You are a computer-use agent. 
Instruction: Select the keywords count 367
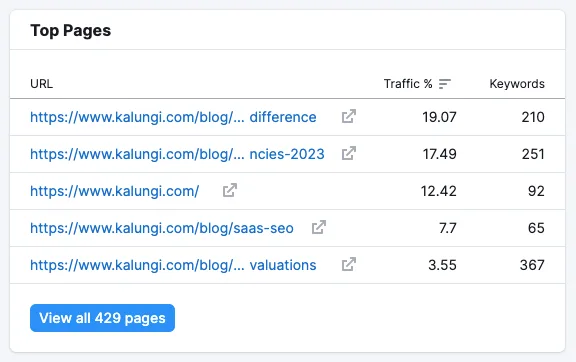point(532,265)
